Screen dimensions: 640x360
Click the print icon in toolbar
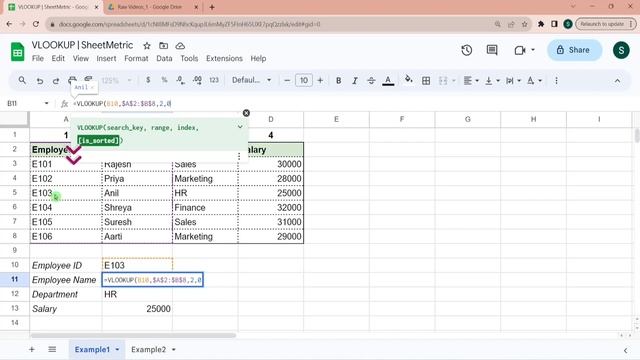[72, 79]
